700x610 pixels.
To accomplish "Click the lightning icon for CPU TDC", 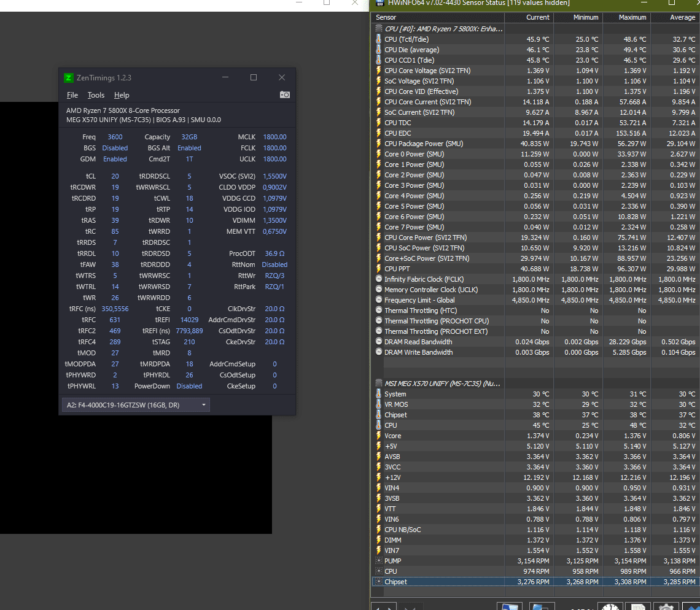I will click(379, 123).
